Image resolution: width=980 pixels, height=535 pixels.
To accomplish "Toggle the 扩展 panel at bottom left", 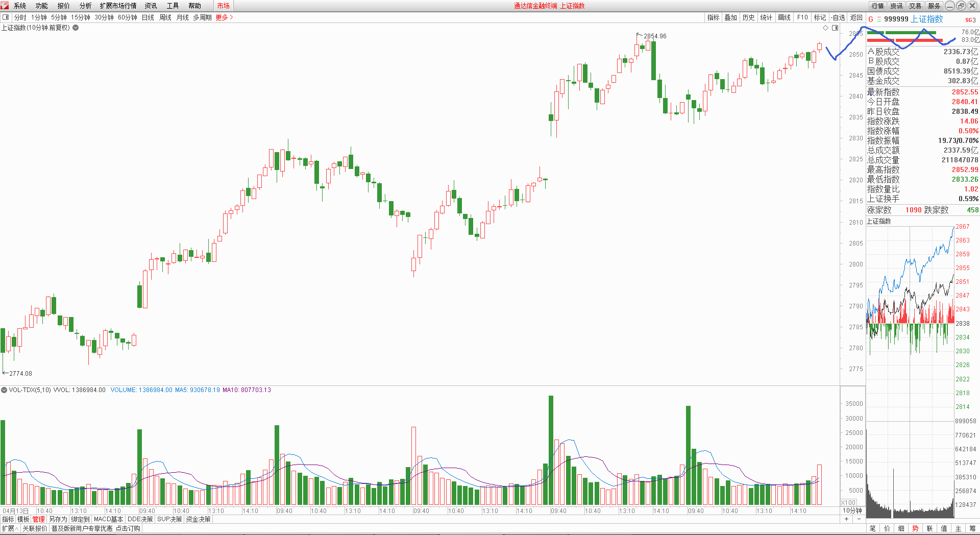I will pyautogui.click(x=9, y=529).
